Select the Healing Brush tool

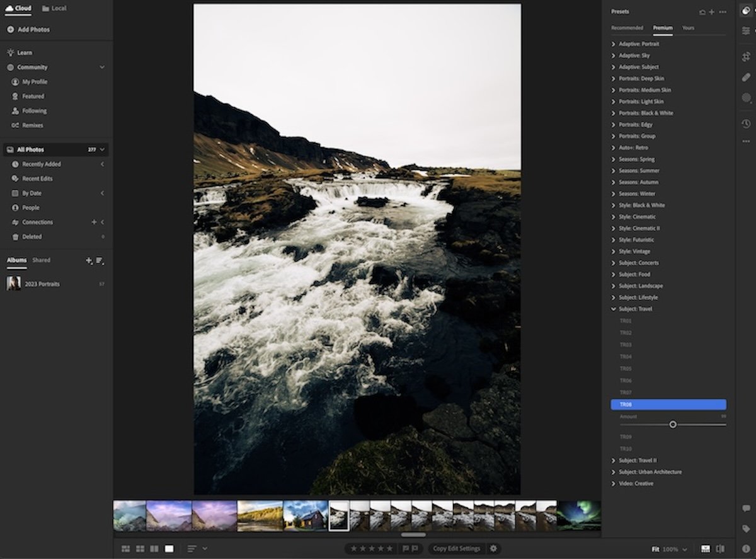coord(746,77)
